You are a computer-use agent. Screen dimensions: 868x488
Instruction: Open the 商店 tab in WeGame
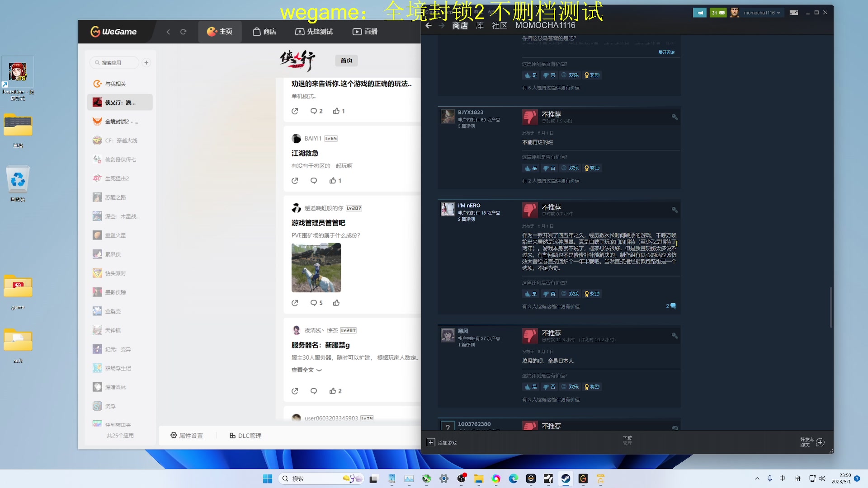264,32
